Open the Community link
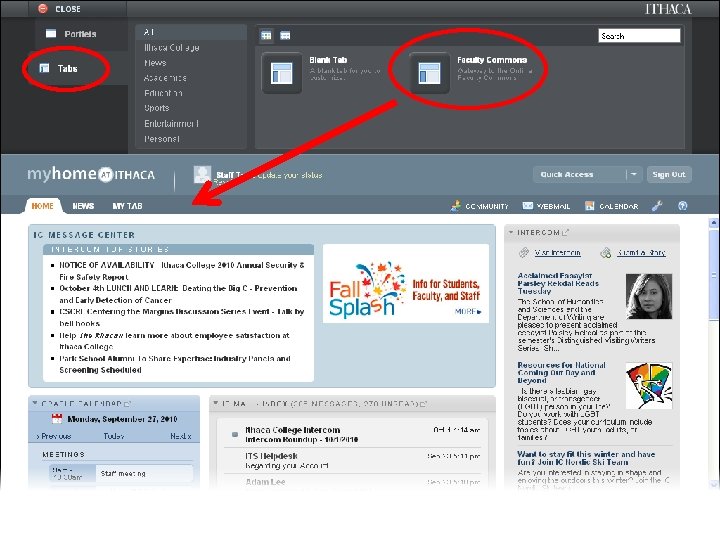The image size is (720, 540). tap(479, 206)
